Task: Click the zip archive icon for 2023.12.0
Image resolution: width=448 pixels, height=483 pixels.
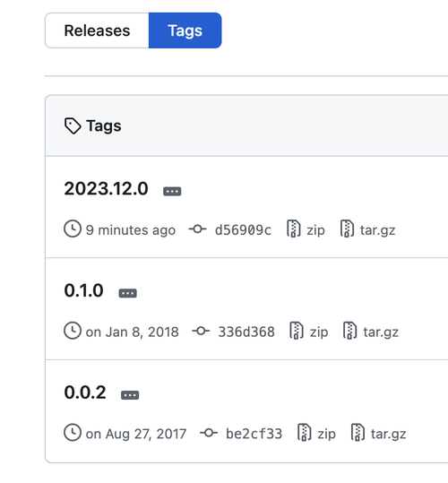Action: (x=293, y=229)
